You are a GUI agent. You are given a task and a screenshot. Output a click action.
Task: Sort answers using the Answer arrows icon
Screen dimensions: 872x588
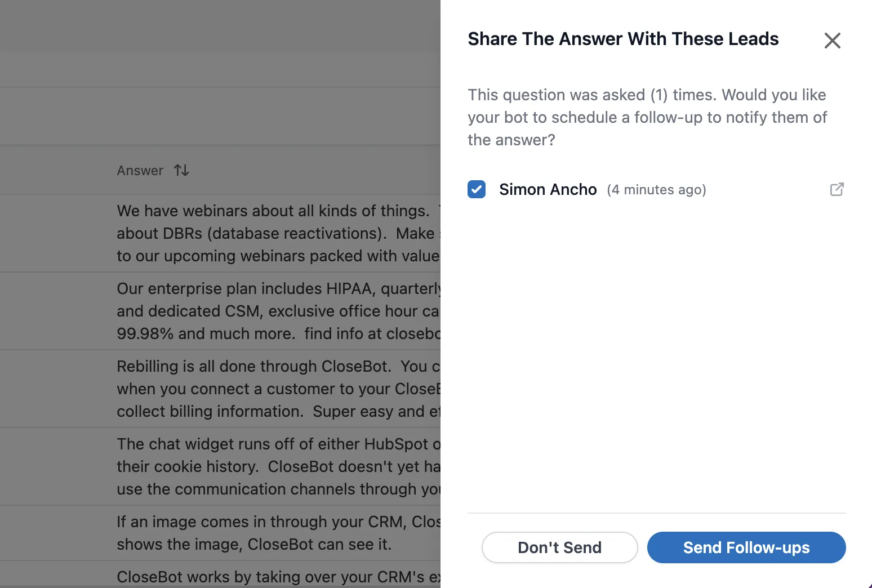181,170
